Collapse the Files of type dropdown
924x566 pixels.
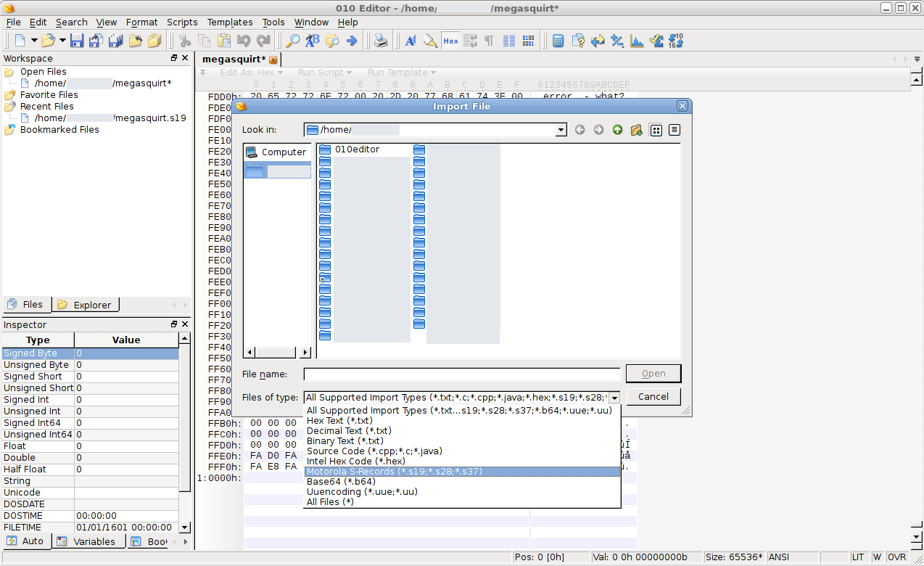pos(614,398)
